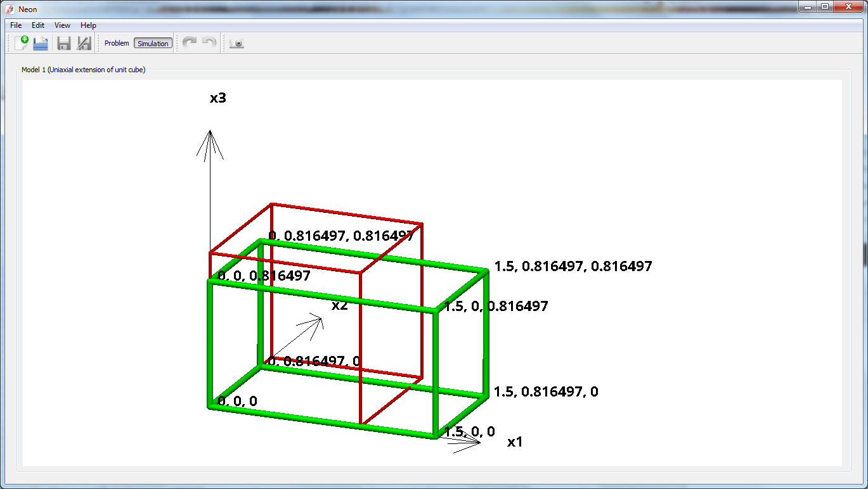
Task: Click vertex label '1.5, 0, 0'
Action: coord(469,432)
